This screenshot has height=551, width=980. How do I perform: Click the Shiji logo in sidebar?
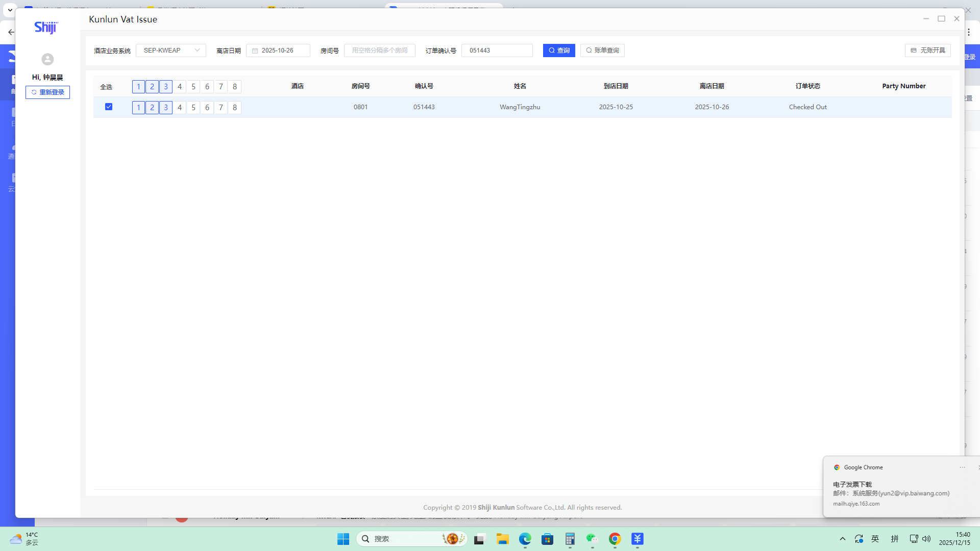click(x=46, y=27)
